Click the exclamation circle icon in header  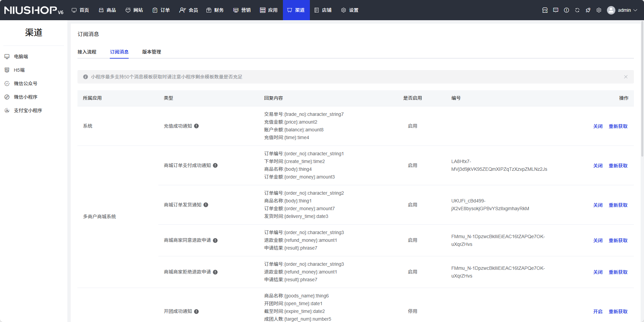coord(566,10)
